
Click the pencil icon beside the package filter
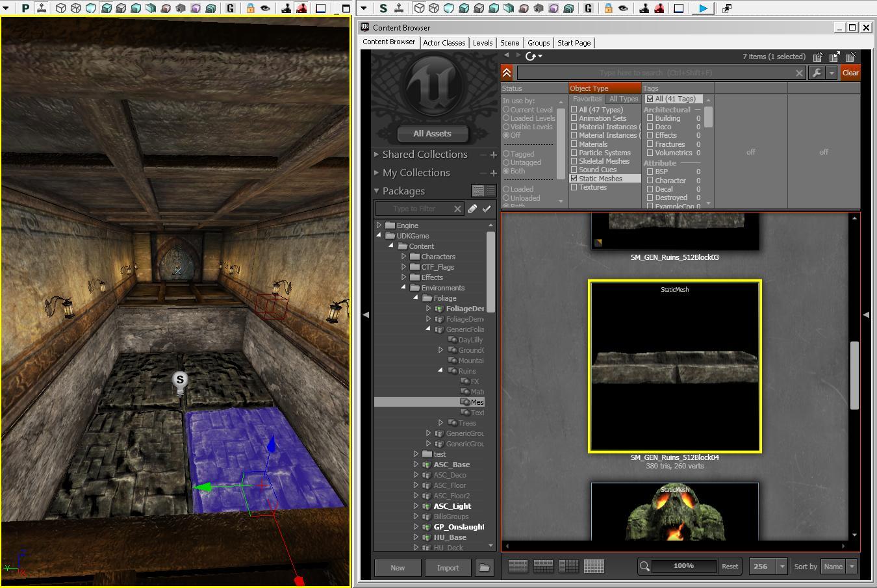click(472, 209)
